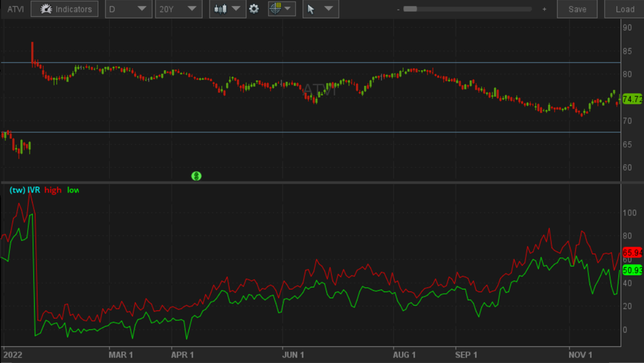Click the red 'high' legend label

[x=52, y=190]
